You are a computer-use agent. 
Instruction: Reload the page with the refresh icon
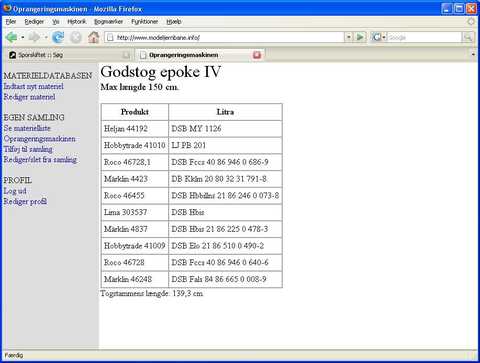pyautogui.click(x=58, y=37)
